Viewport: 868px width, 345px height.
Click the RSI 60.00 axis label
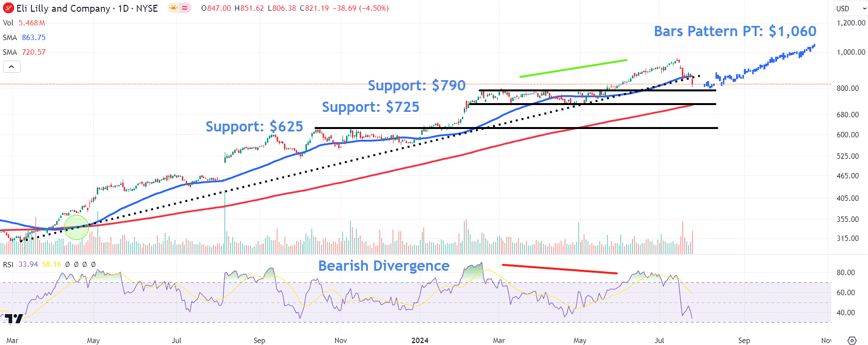(x=846, y=293)
